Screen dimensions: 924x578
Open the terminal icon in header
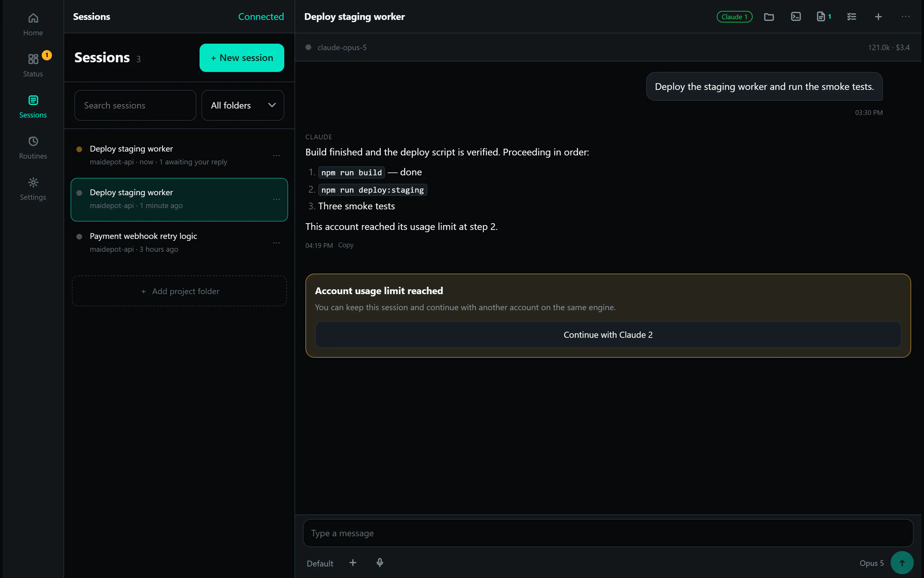[x=796, y=17]
